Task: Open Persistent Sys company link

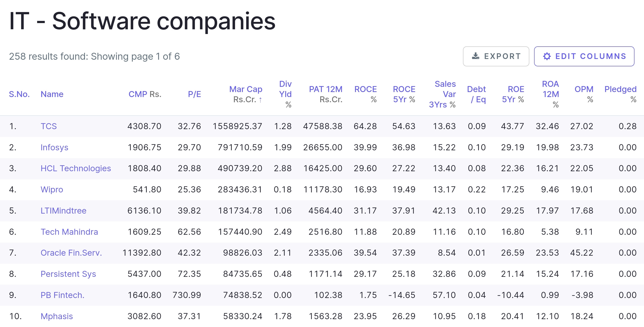Action: click(x=68, y=274)
